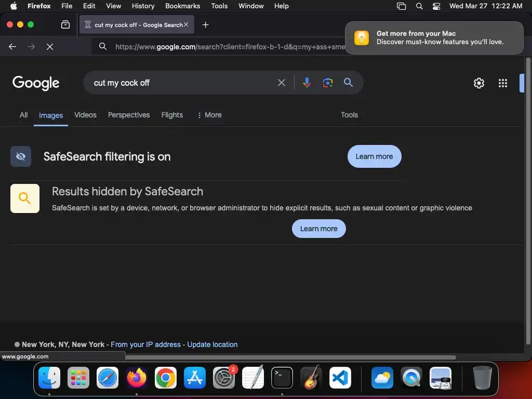Switch to the Perspectives tab
Viewport: 532px width, 399px height.
pos(129,115)
